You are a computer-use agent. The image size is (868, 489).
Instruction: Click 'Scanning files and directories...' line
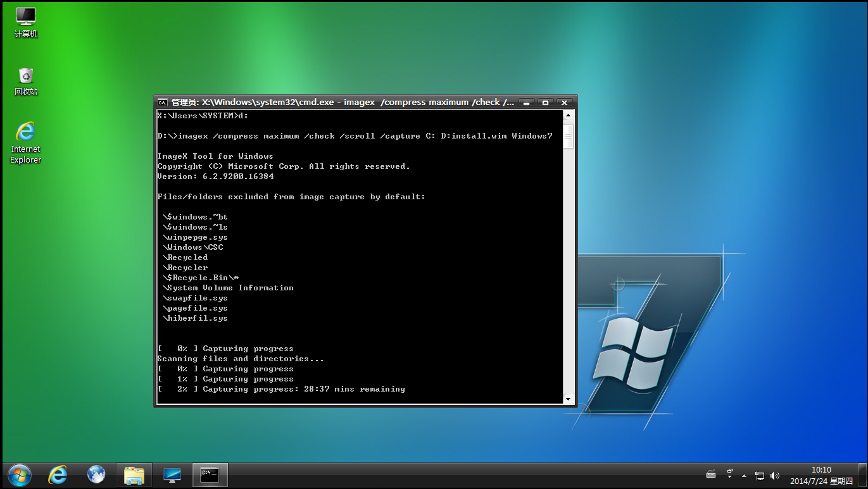pyautogui.click(x=241, y=359)
